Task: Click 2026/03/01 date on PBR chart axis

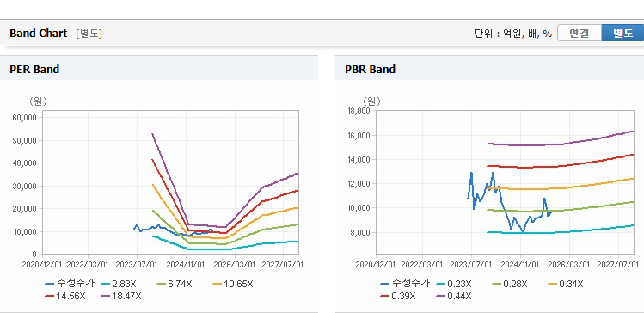Action: [570, 264]
